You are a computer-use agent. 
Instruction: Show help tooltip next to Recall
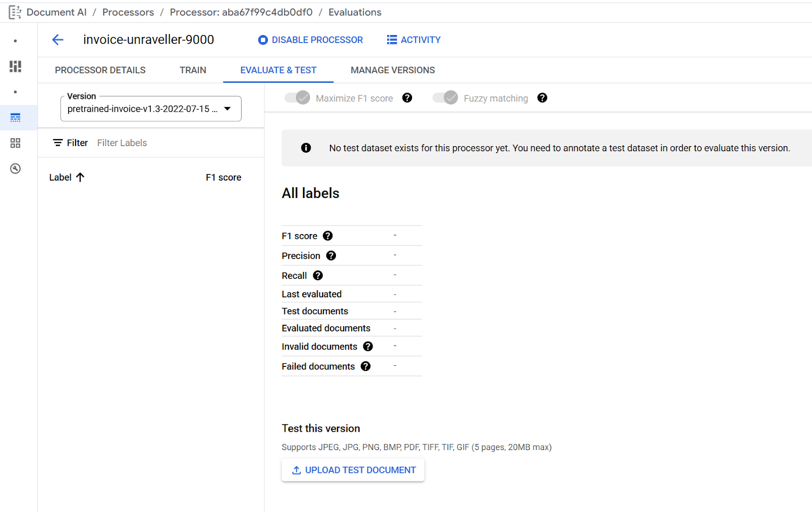coord(318,275)
